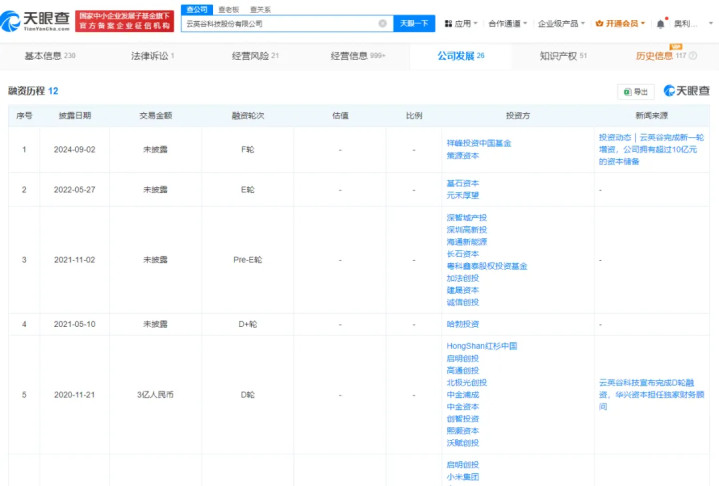Open investor link 祥峰投资中国基金
Image resolution: width=719 pixels, height=486 pixels.
click(x=479, y=144)
